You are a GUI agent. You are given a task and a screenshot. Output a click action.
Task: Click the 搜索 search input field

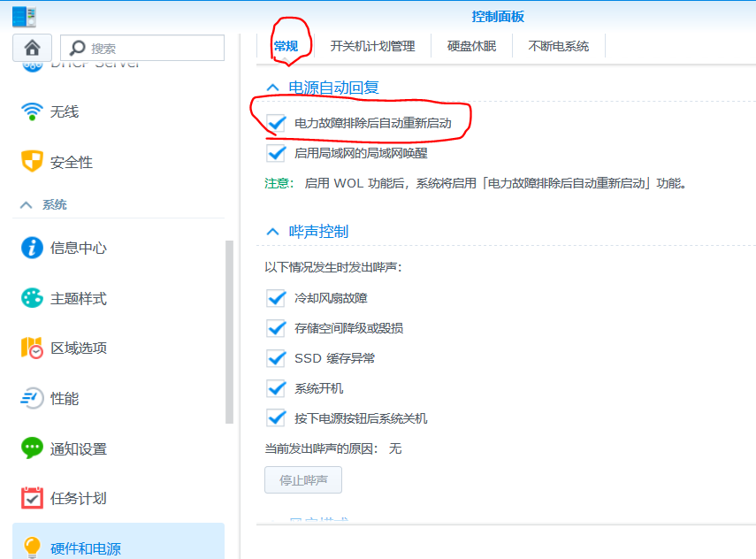tap(142, 48)
